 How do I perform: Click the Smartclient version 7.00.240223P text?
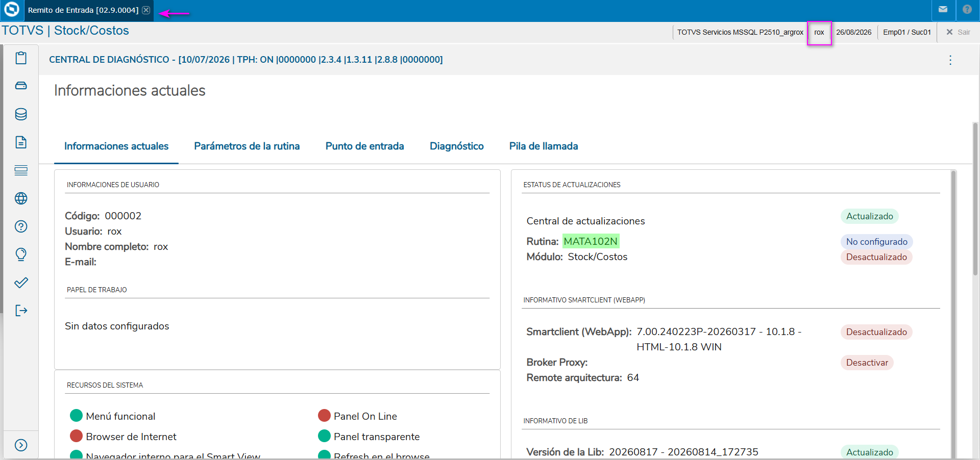(719, 339)
